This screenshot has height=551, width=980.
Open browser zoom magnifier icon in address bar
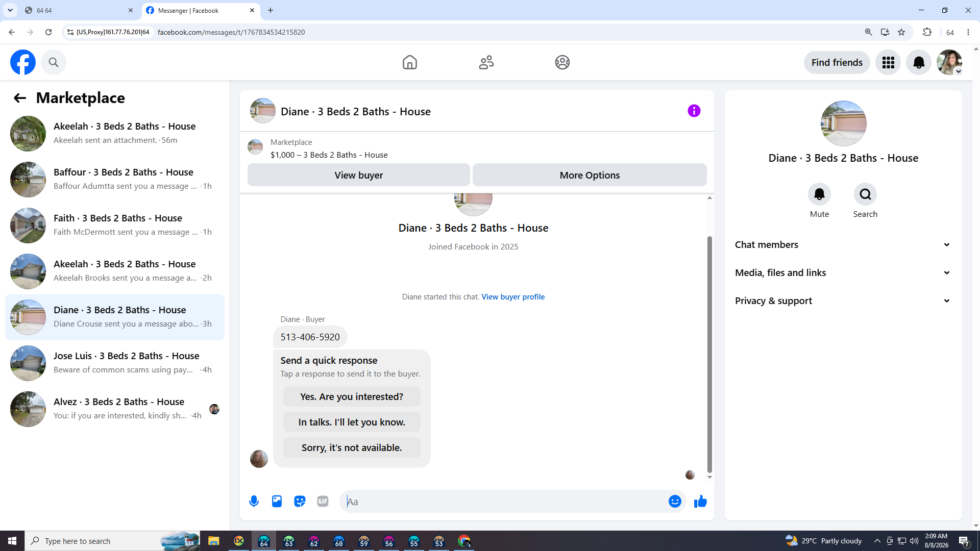[x=868, y=32]
